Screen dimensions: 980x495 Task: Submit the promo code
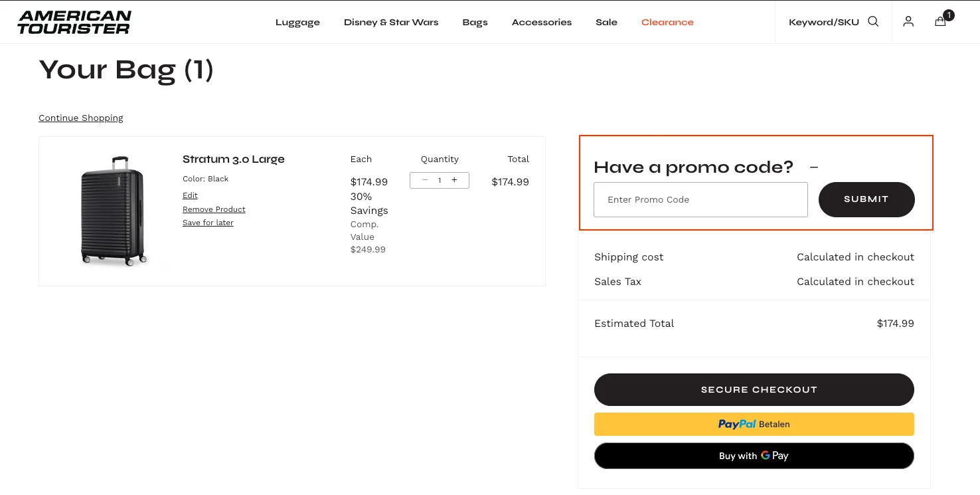click(x=866, y=199)
